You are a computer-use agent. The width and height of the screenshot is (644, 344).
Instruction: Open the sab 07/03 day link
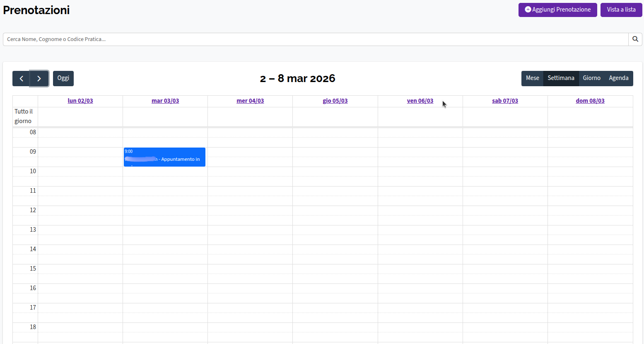coord(505,100)
